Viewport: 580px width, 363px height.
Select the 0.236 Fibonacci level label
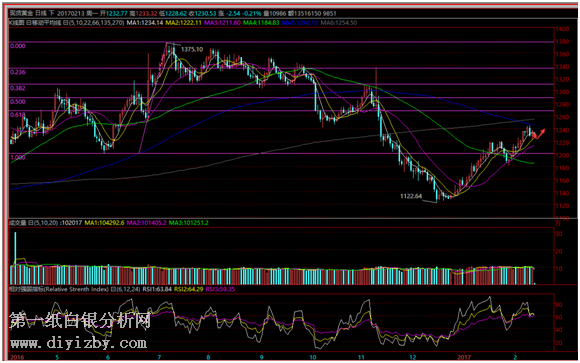pyautogui.click(x=18, y=72)
